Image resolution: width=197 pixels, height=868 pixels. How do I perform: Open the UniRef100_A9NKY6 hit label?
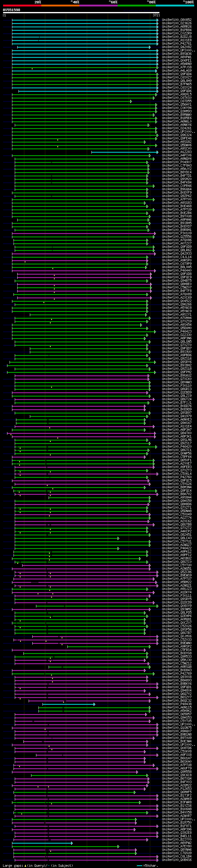tap(176, 125)
